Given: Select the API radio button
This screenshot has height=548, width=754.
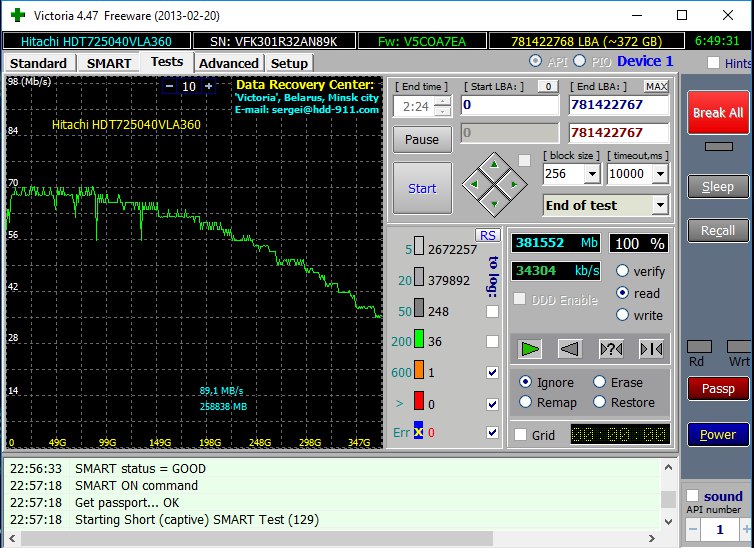Looking at the screenshot, I should (535, 61).
